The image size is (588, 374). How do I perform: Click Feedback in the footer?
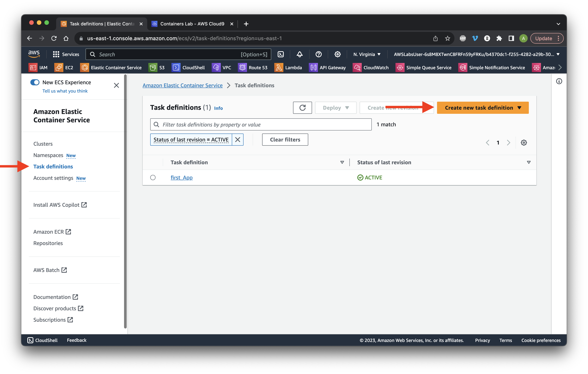coord(77,340)
